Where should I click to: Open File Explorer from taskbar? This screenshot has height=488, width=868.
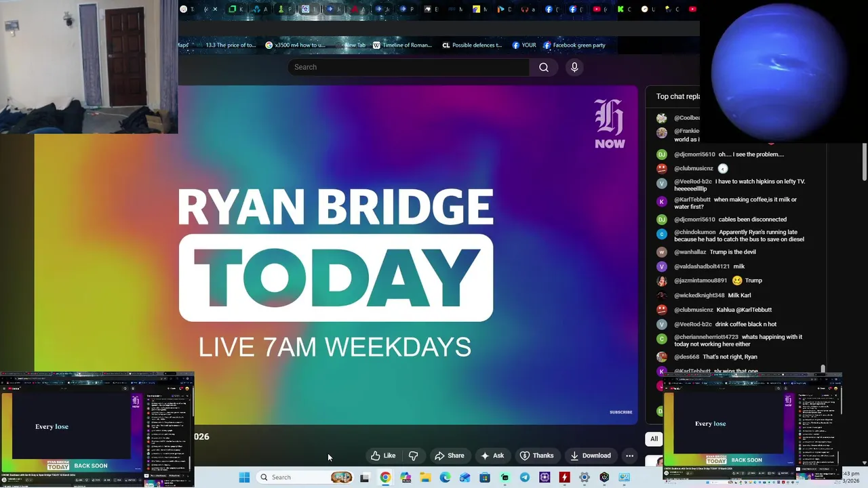[x=425, y=477]
